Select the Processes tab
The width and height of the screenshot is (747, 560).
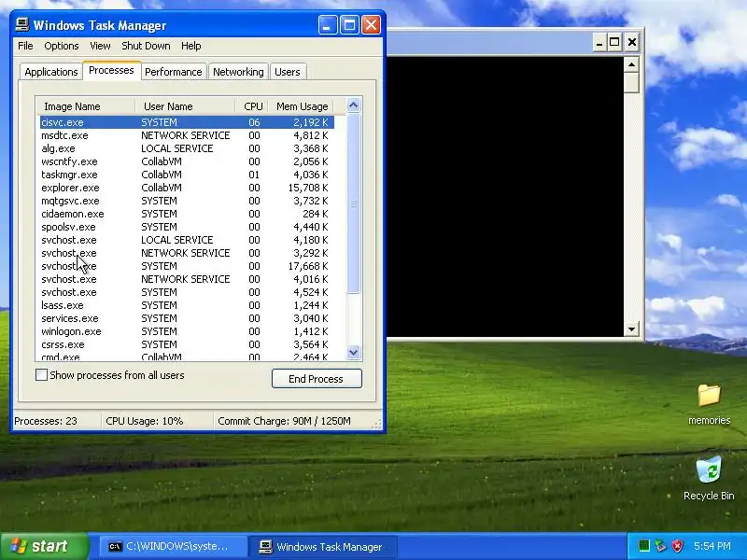(111, 71)
